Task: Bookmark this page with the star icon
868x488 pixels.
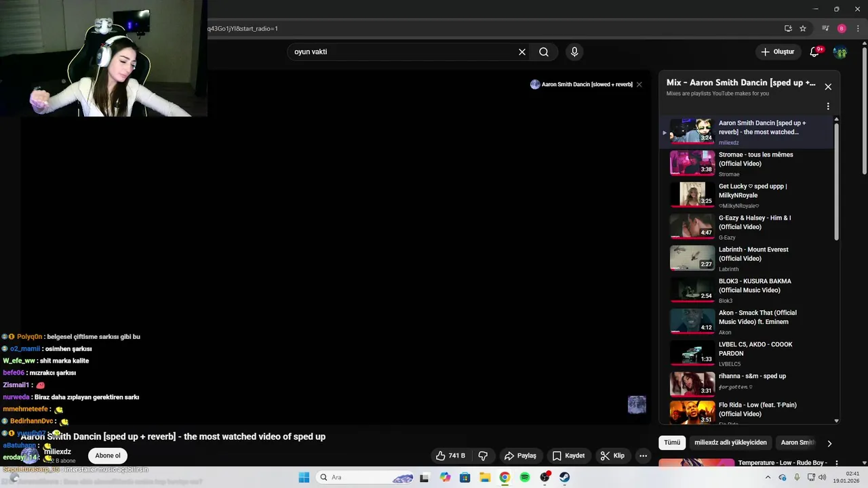Action: [803, 28]
